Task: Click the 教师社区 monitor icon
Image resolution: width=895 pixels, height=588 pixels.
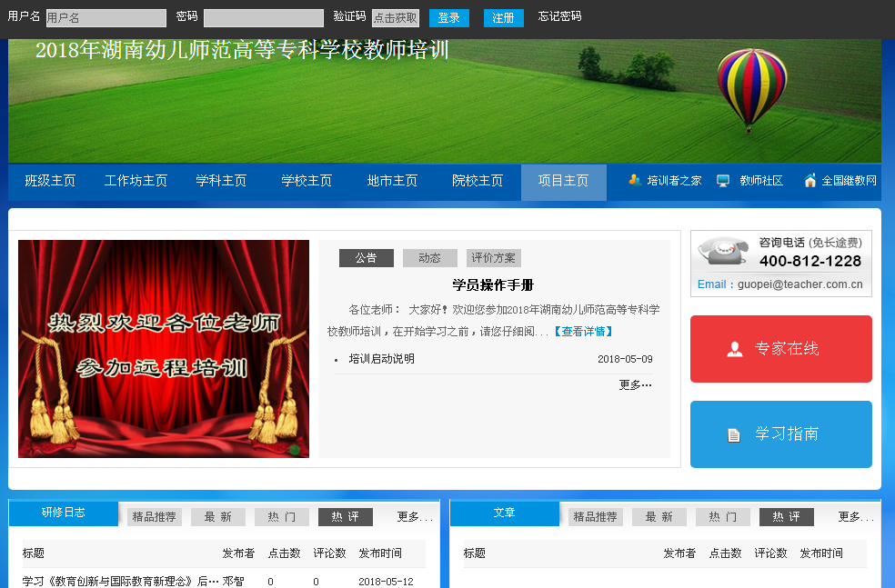Action: tap(723, 180)
